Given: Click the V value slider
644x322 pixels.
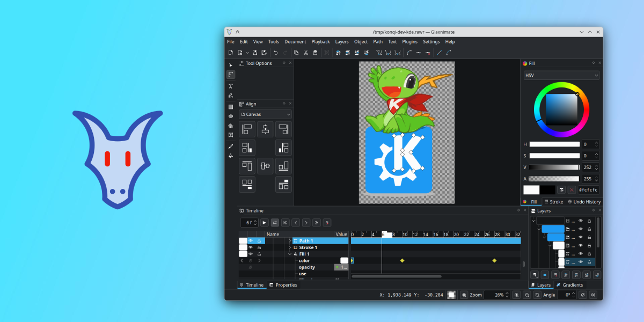Looking at the screenshot, I should point(554,167).
